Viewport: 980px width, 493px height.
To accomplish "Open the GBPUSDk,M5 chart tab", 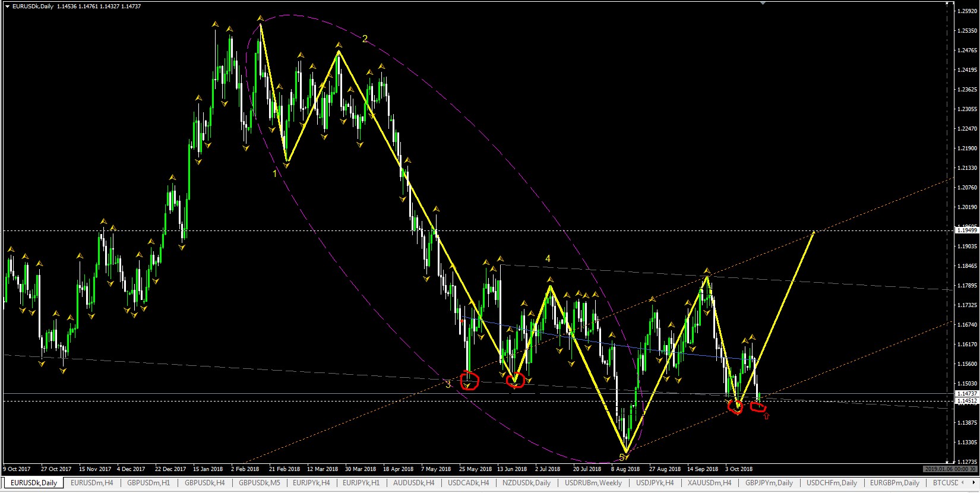I will pyautogui.click(x=259, y=483).
